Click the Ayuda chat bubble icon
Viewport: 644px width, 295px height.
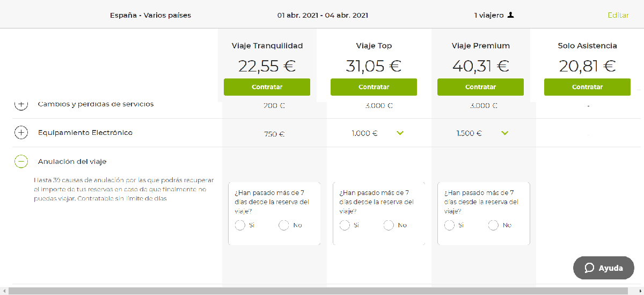[x=589, y=268]
